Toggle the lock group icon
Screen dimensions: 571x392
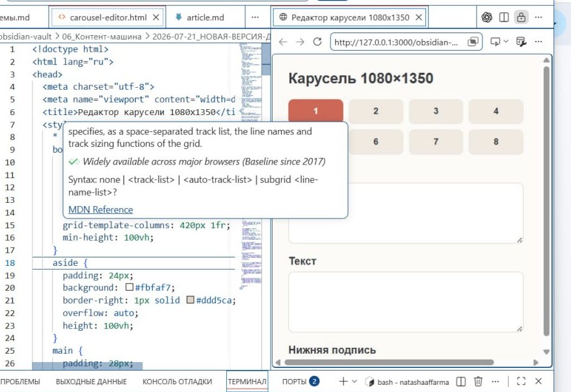[x=521, y=18]
